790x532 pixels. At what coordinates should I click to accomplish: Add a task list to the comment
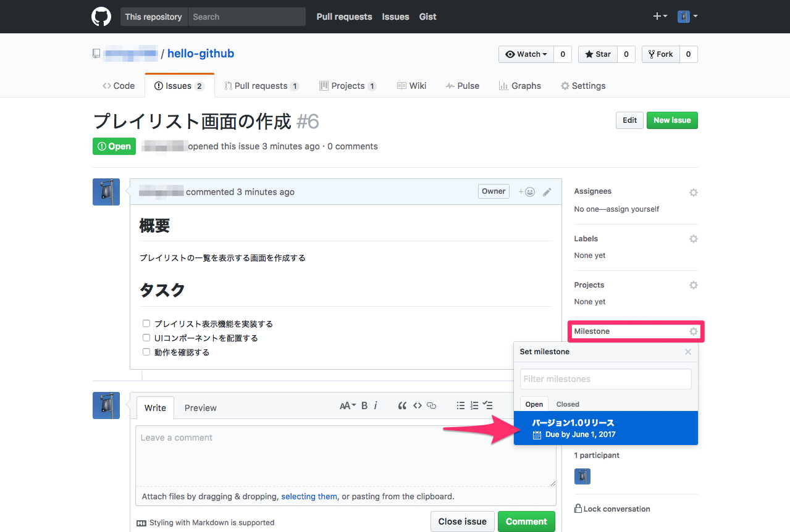tap(488, 405)
